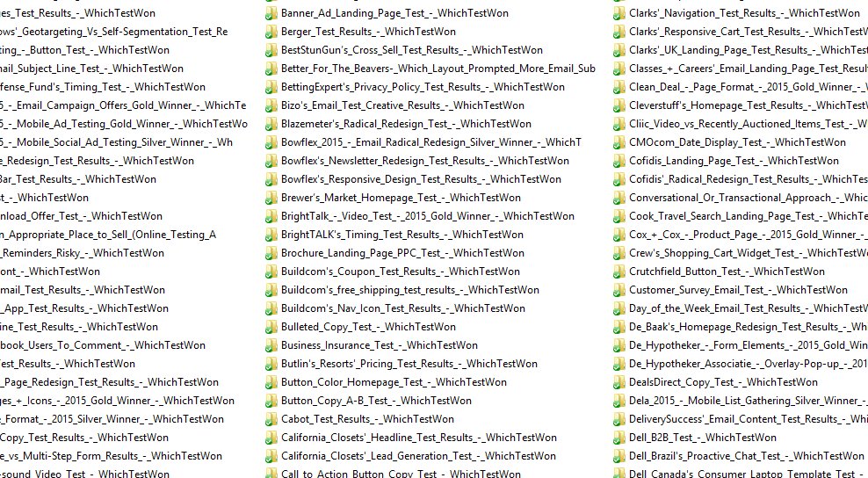Viewport: 868px width, 478px height.
Task: Click the Better_For_The_Beavers file icon
Action: (x=271, y=69)
